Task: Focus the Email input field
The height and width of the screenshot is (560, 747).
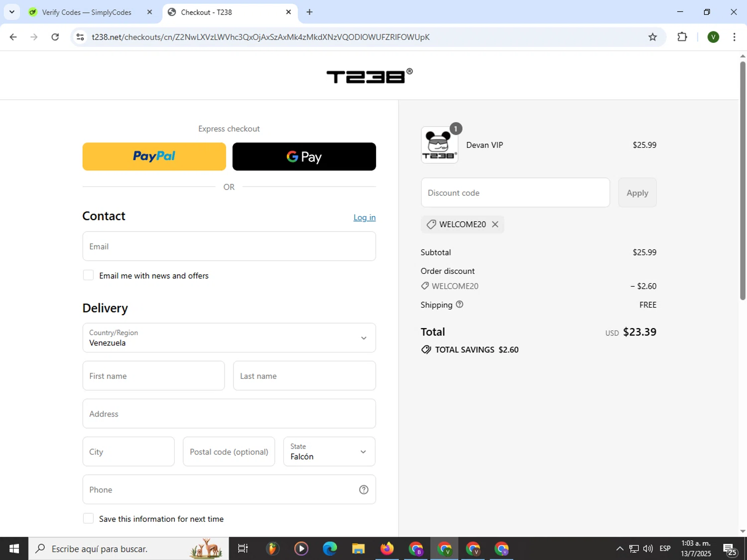Action: tap(229, 246)
